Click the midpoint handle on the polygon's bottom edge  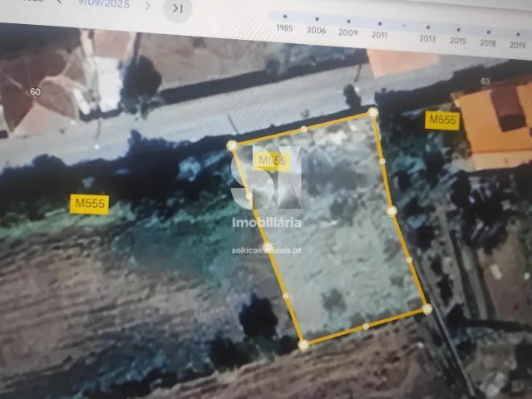click(x=366, y=326)
